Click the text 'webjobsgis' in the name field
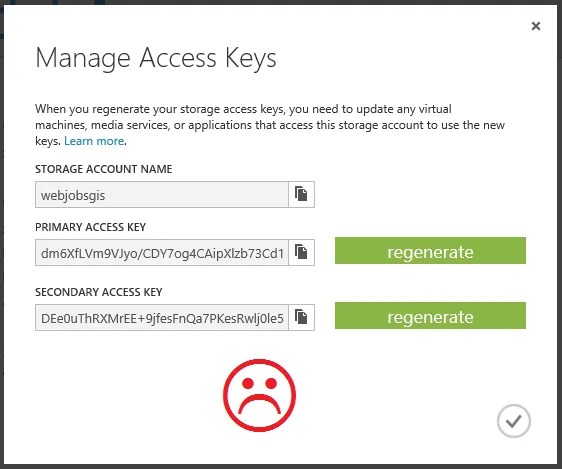The width and height of the screenshot is (562, 469). pyautogui.click(x=73, y=196)
